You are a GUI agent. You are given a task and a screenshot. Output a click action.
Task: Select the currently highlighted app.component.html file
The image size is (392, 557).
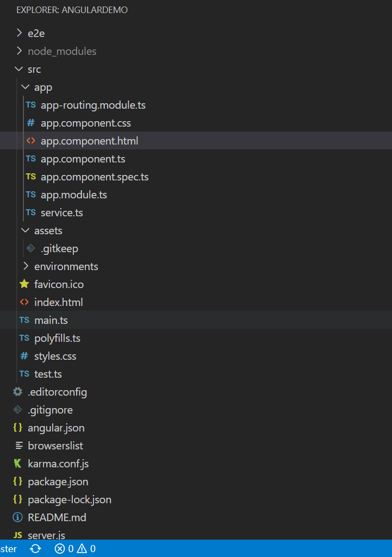[89, 141]
